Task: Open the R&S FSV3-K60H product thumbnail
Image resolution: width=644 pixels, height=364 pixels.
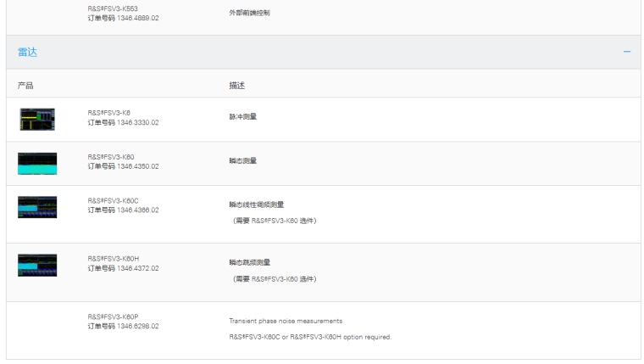Action: pyautogui.click(x=37, y=265)
